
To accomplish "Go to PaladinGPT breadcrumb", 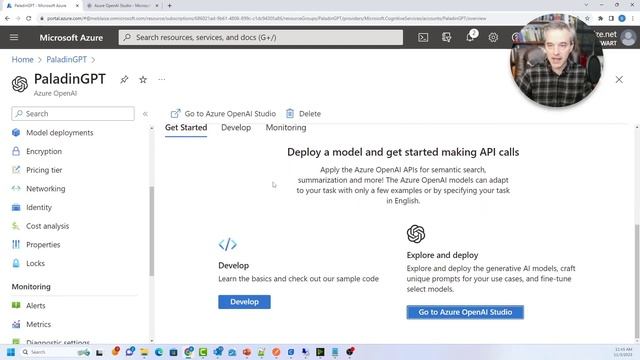I will click(67, 60).
